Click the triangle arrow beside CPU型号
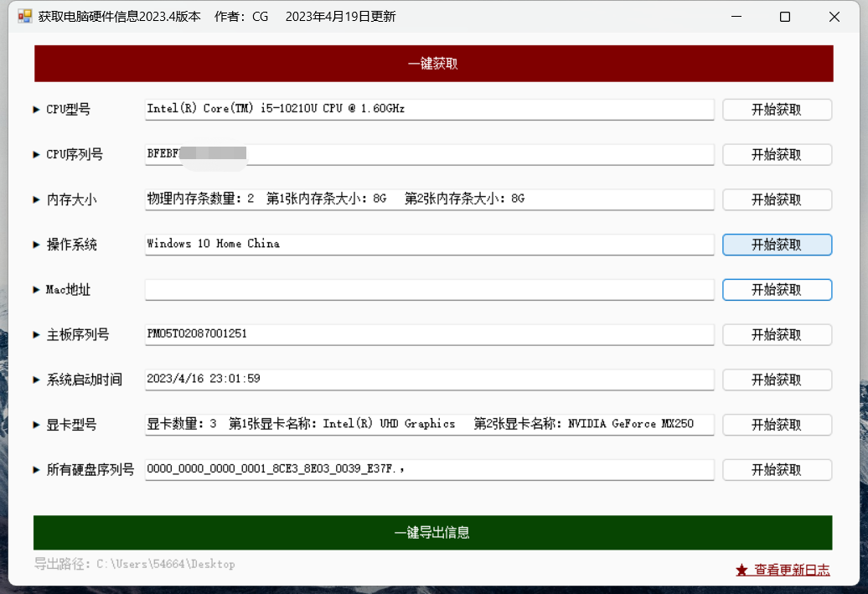The image size is (868, 594). pos(37,110)
